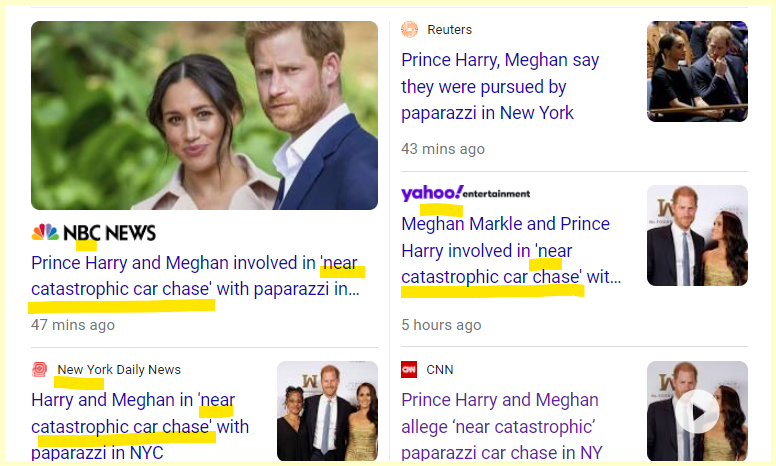Open the Reuters article thumbnail image
This screenshot has height=466, width=776.
click(x=697, y=71)
